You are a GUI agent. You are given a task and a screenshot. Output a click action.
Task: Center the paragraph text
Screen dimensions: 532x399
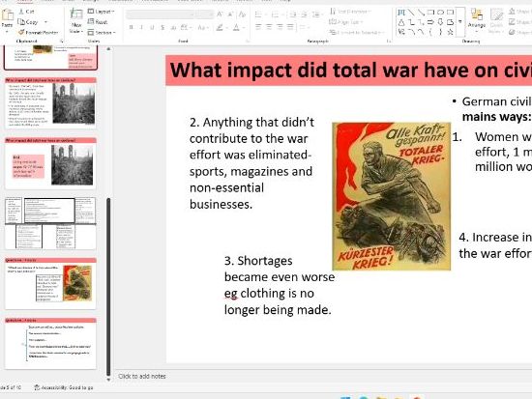pos(269,27)
